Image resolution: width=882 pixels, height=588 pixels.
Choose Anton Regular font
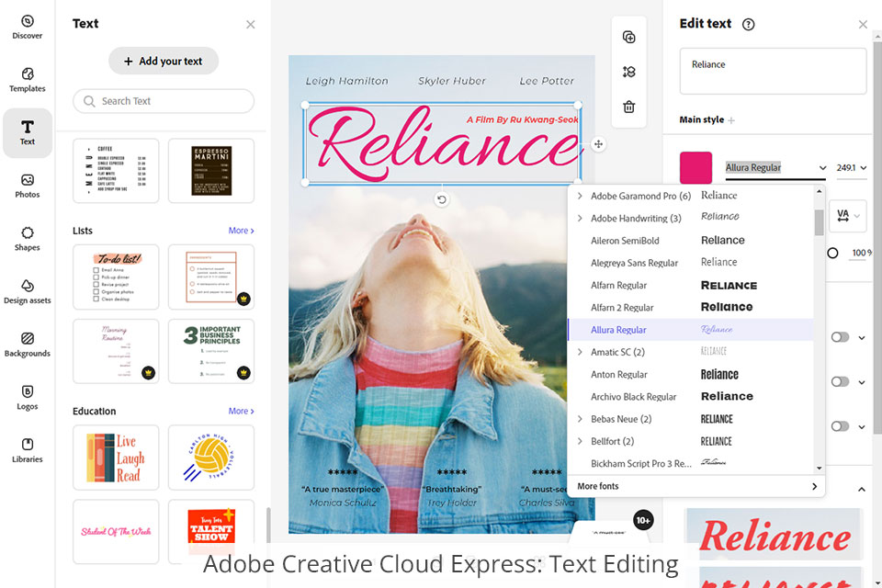coord(691,374)
